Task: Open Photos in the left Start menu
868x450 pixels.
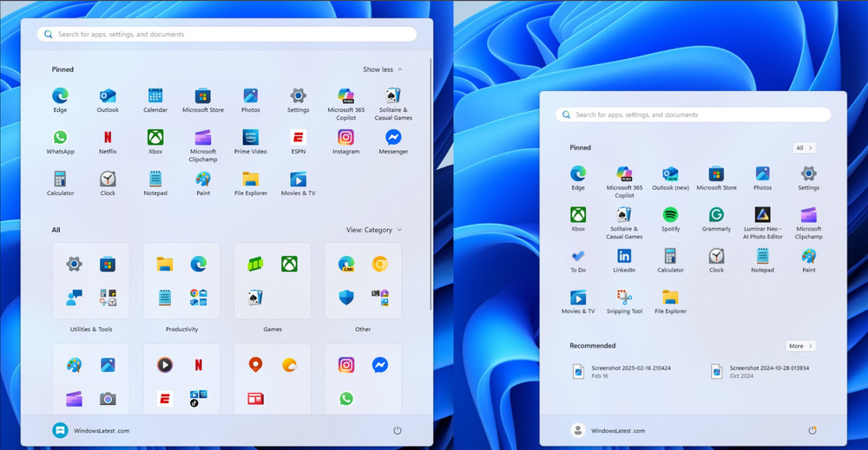Action: 251,100
